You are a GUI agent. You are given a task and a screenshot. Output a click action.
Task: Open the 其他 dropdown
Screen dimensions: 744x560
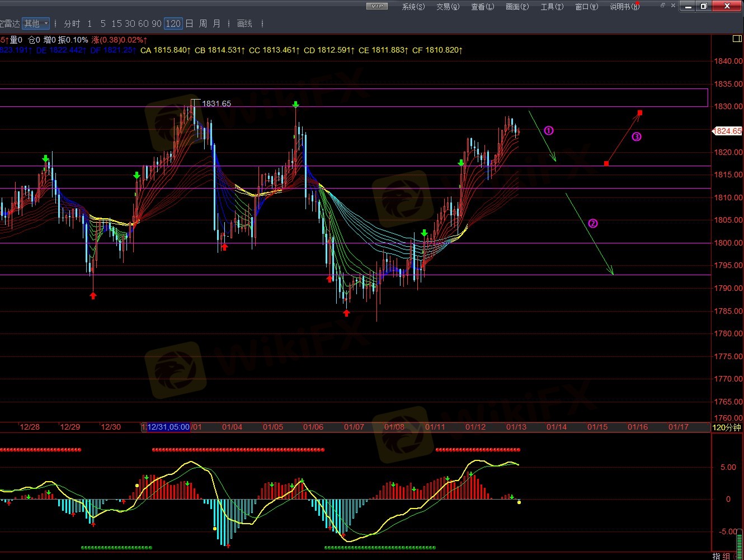coord(36,23)
